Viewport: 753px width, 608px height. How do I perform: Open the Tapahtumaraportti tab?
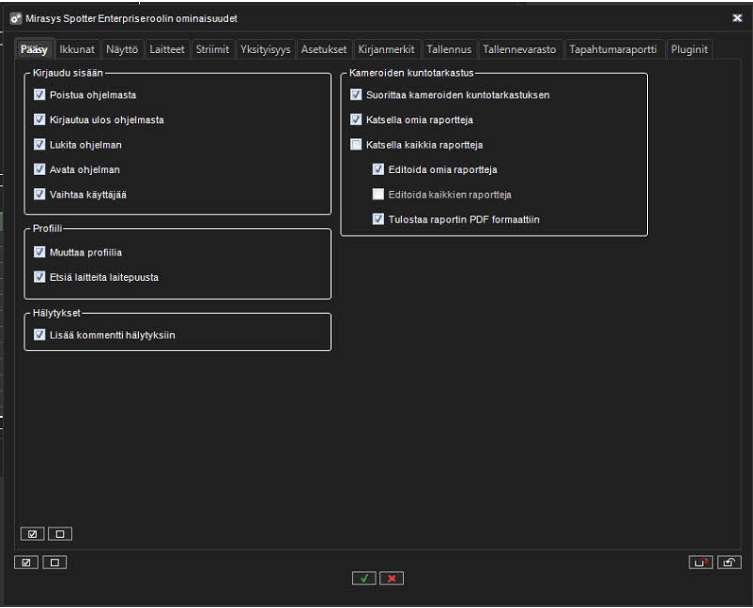tap(613, 49)
